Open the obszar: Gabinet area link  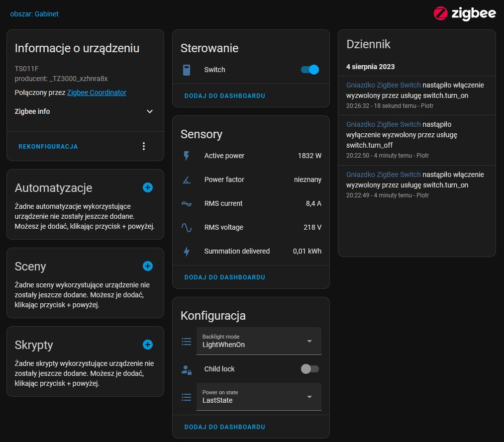tap(34, 14)
